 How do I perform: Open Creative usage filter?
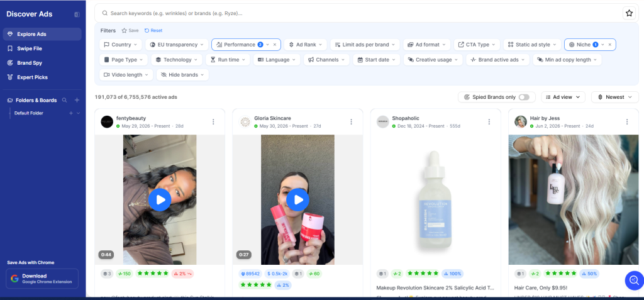click(433, 60)
